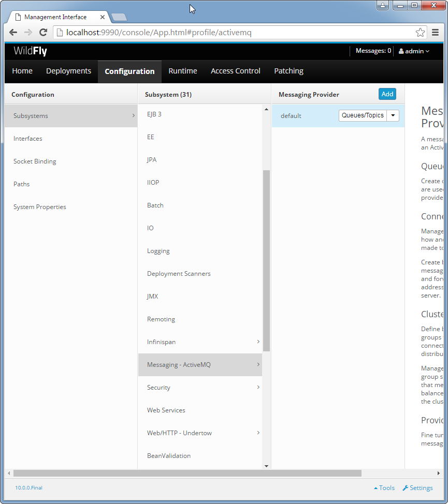Open the Logging subsystem
The image size is (448, 504).
[x=200, y=251]
